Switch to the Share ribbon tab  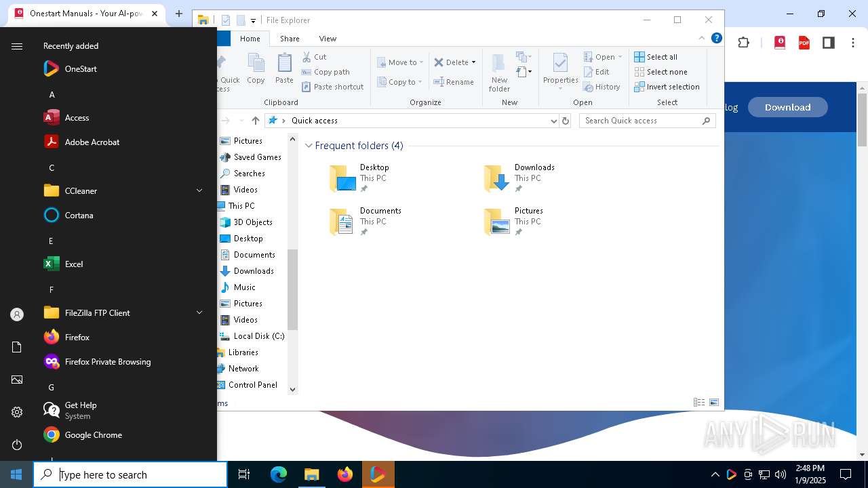click(290, 39)
